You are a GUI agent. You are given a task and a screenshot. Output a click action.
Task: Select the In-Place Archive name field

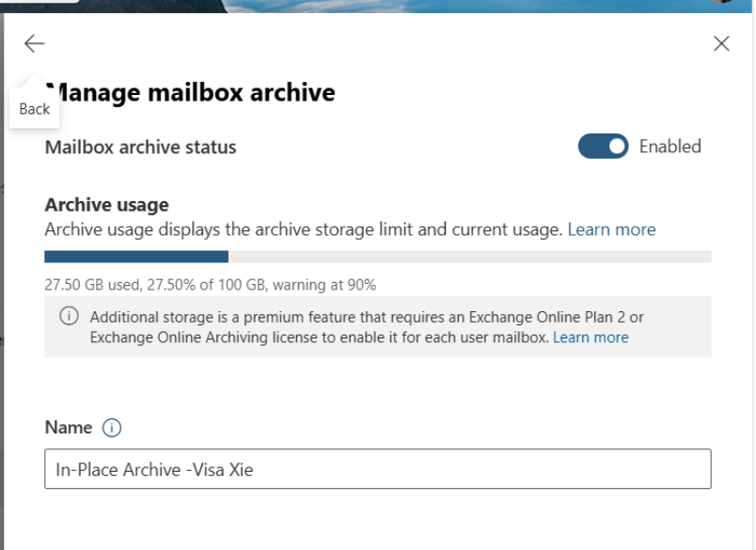click(376, 469)
